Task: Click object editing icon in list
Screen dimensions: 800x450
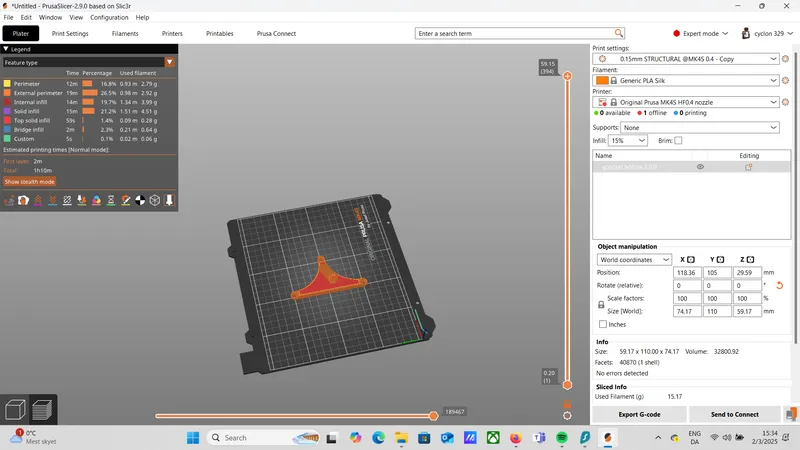Action: [x=748, y=167]
